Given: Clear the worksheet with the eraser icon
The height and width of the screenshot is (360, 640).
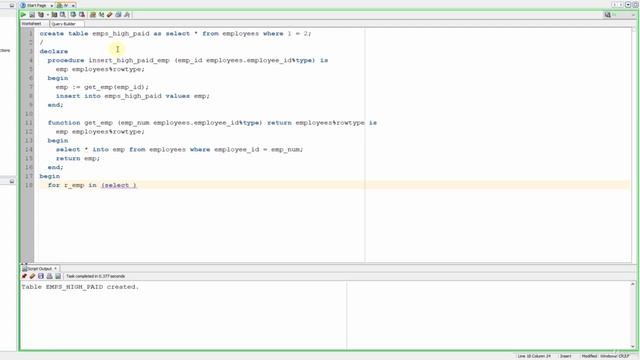Looking at the screenshot, I should pyautogui.click(x=109, y=15).
